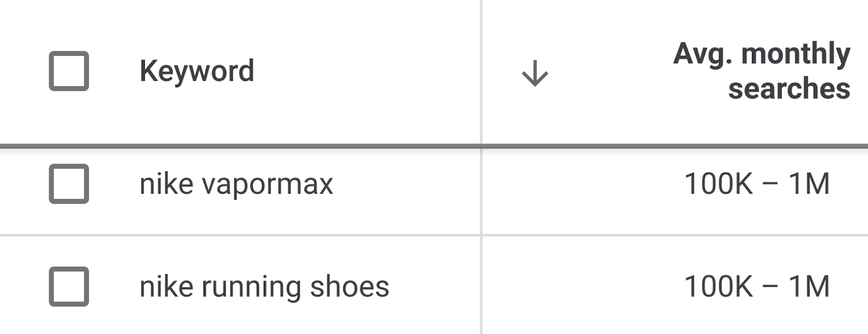Click the word "searches" in the column header

pyautogui.click(x=789, y=88)
